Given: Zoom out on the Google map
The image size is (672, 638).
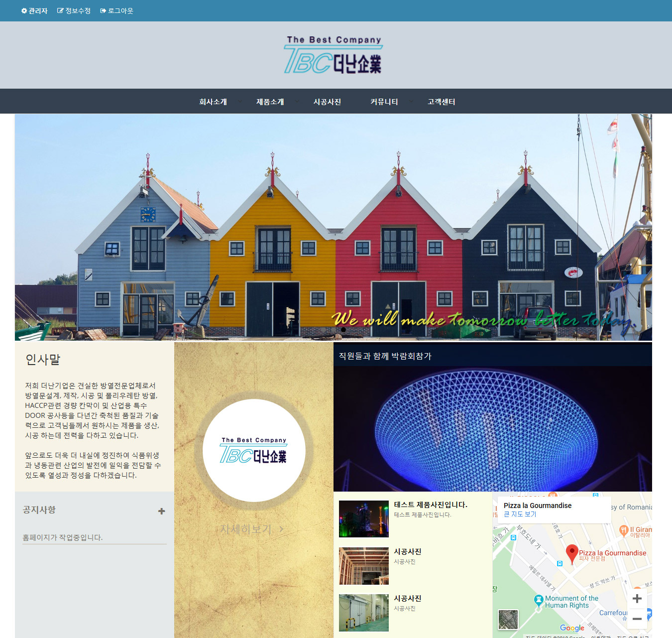Looking at the screenshot, I should 637,619.
